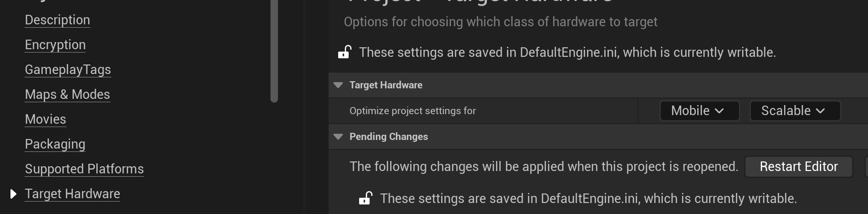The image size is (868, 214).
Task: Click the partially visible button right of Restart Editor
Action: (866, 167)
